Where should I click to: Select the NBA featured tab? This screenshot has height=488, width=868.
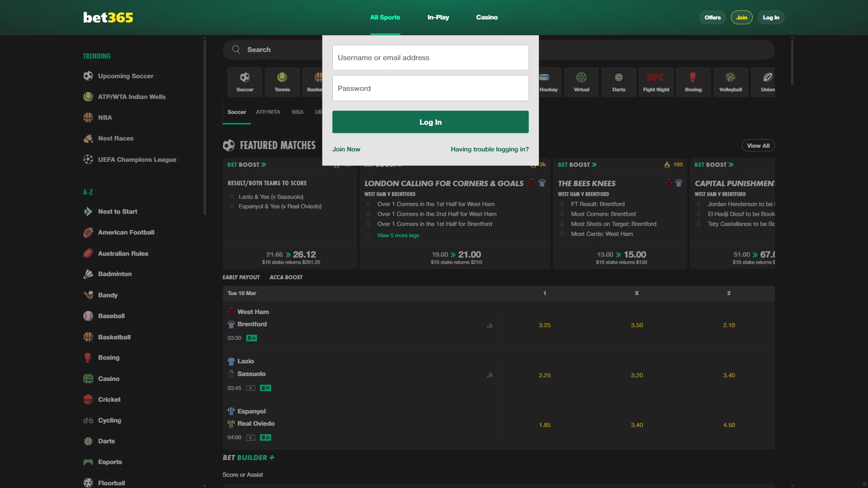click(x=297, y=112)
